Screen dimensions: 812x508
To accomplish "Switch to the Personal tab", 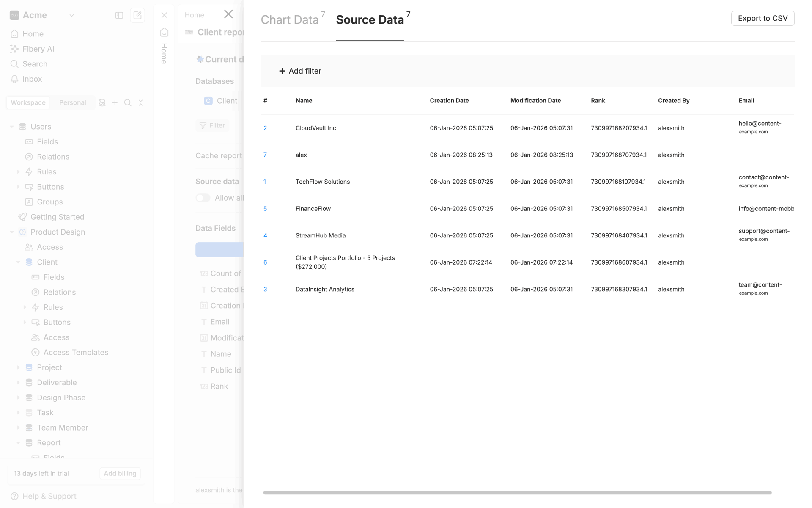I will [73, 102].
